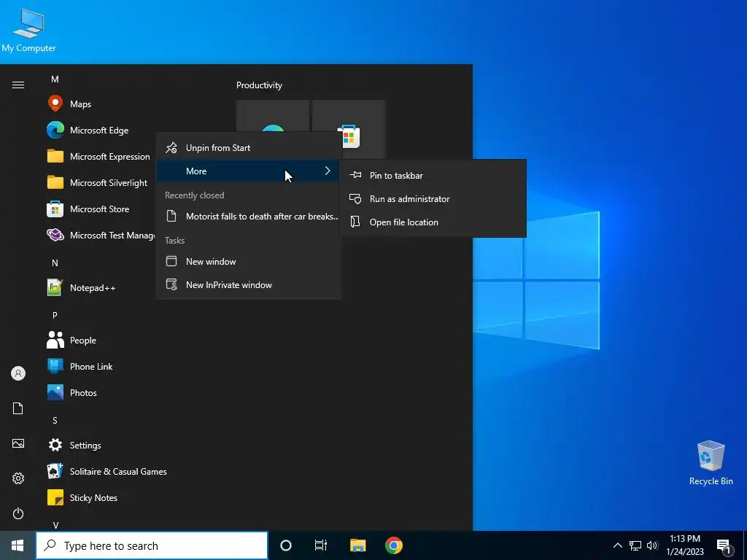Choose Pin to taskbar
747x560 pixels.
click(433, 175)
